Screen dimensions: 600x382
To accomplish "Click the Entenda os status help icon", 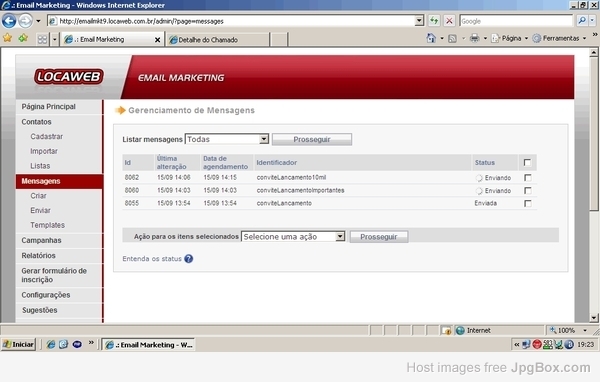I will tap(189, 259).
